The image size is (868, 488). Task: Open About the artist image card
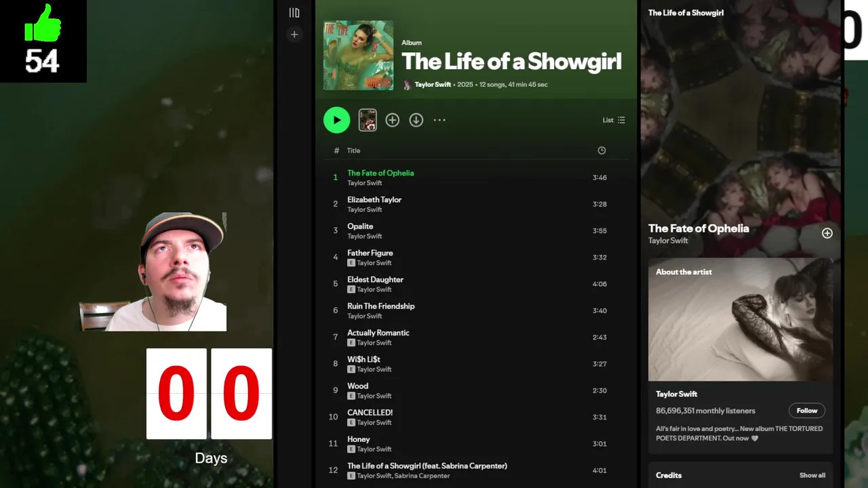pos(741,319)
